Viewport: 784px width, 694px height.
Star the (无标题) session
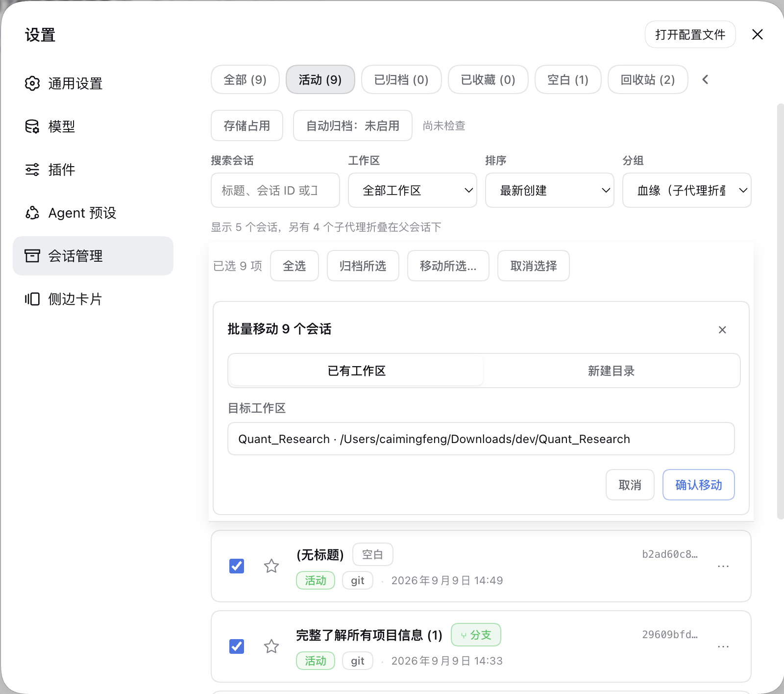pyautogui.click(x=271, y=566)
